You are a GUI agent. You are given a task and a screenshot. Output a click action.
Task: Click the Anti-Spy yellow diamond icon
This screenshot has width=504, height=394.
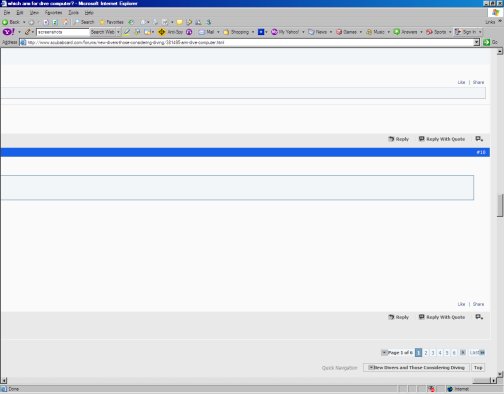tap(162, 32)
